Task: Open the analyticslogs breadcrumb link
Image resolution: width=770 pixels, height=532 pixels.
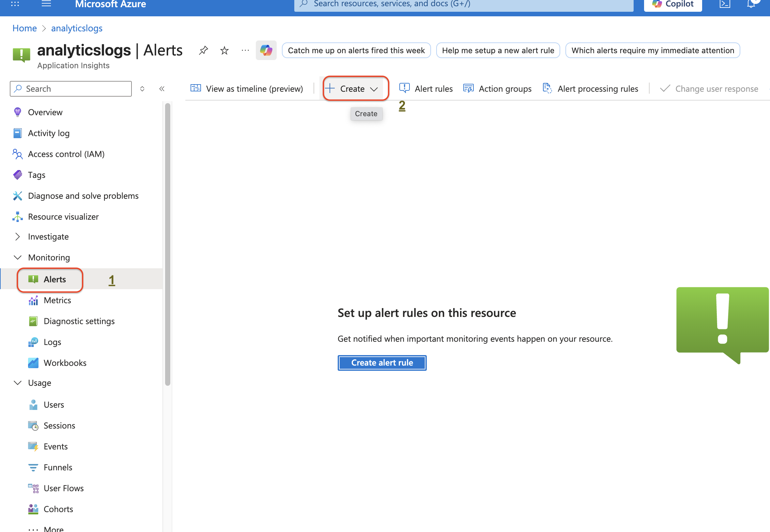Action: click(x=77, y=28)
